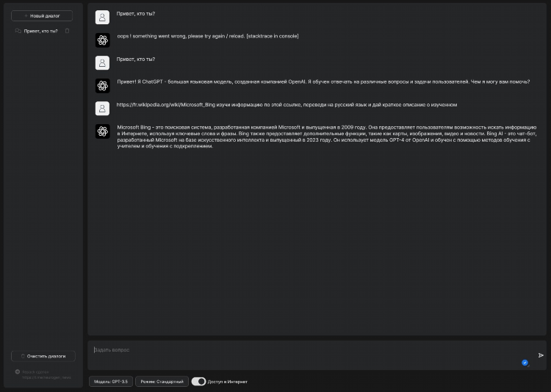Click the send message arrow icon
Screen dimensions: 551x392
pyautogui.click(x=541, y=355)
